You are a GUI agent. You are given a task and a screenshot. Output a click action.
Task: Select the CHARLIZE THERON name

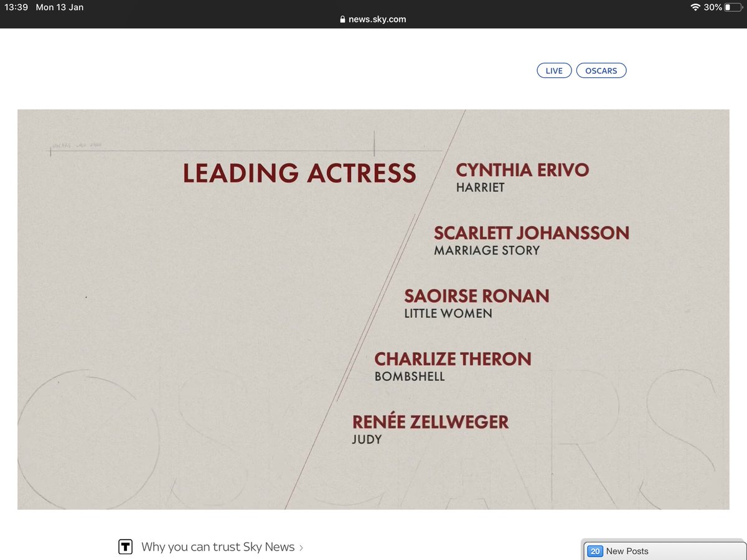tap(453, 359)
